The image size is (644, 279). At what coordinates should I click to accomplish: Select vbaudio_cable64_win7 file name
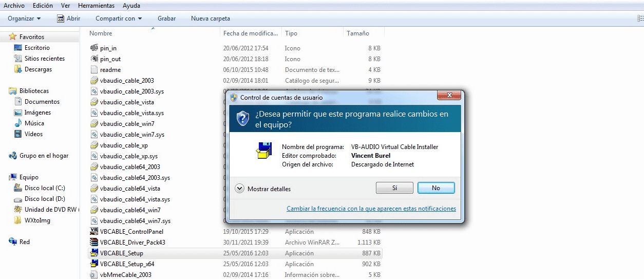click(130, 210)
